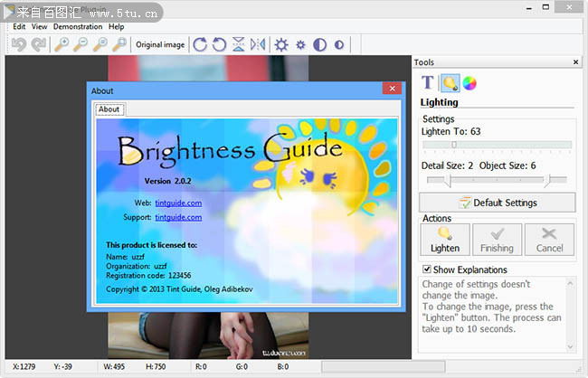Screen dimensions: 588x378
Task: Maximize the main application window
Action: pyautogui.click(x=545, y=7)
